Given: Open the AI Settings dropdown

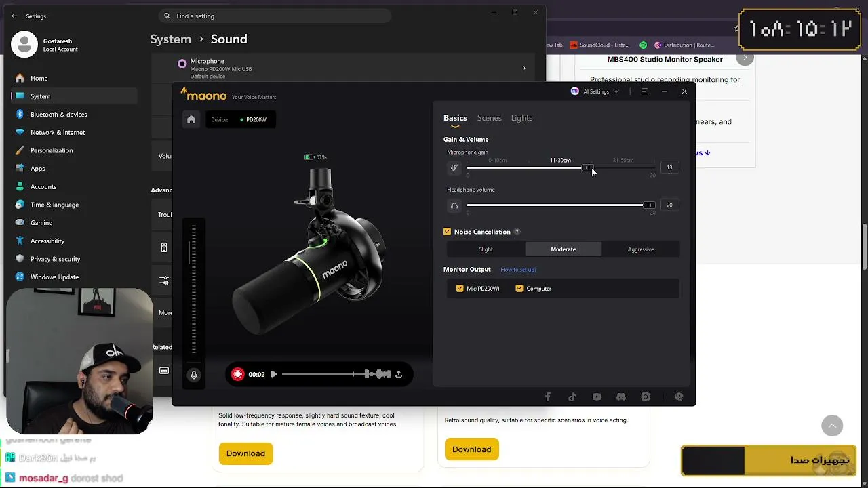Looking at the screenshot, I should tap(596, 91).
